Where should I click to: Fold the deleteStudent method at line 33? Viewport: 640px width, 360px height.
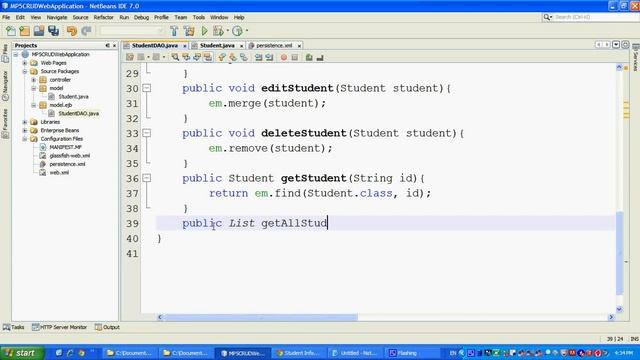147,133
